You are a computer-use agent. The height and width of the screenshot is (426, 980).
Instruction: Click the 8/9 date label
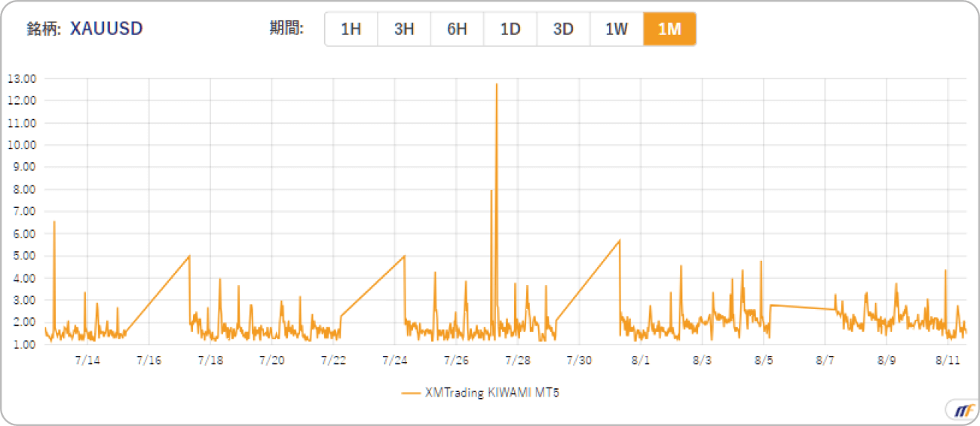point(887,360)
